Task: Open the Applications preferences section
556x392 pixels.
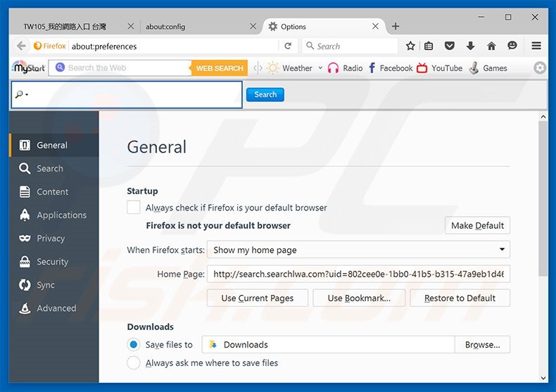Action: pyautogui.click(x=54, y=215)
